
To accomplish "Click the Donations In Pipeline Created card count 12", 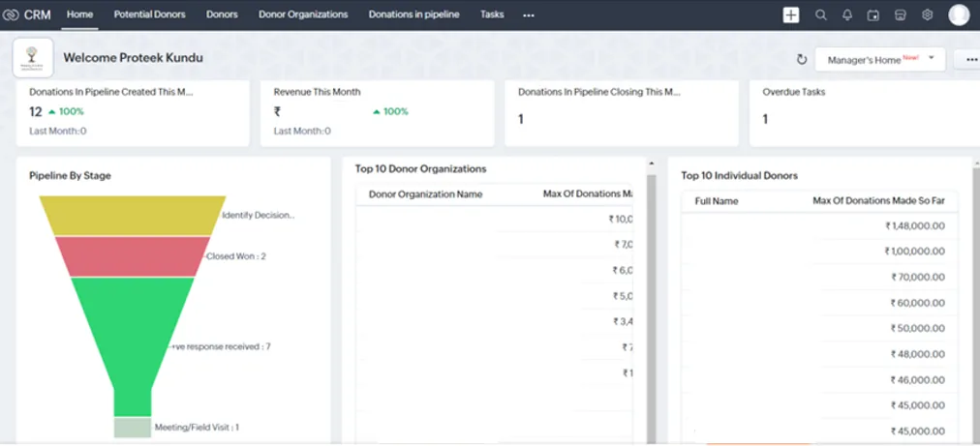I will [36, 112].
